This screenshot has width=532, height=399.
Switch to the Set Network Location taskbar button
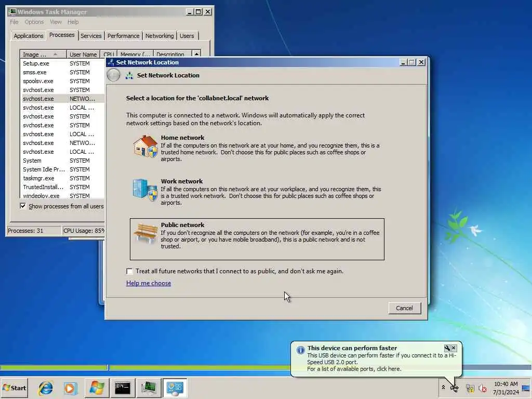coord(175,388)
